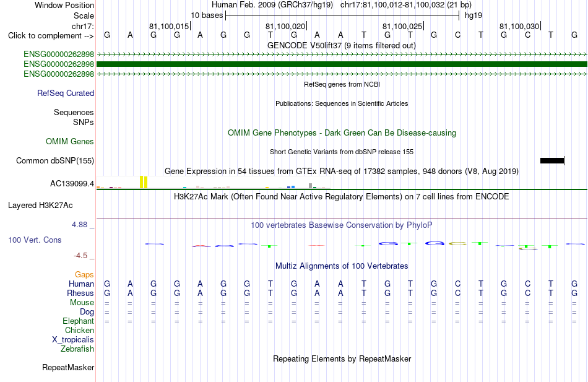Screen dimensions: 588x382
Task: Open 'GENCODE V50lift37 (9 items filtered out)' title
Action: 342,45
